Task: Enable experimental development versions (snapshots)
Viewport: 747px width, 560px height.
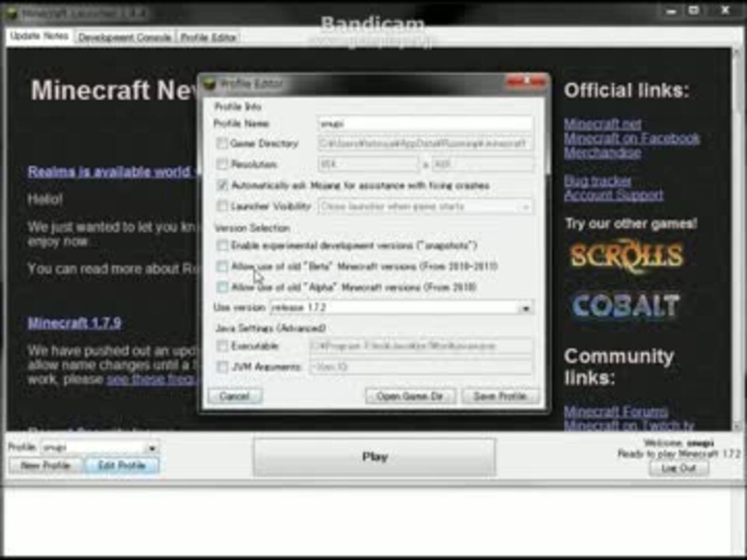Action: click(222, 245)
